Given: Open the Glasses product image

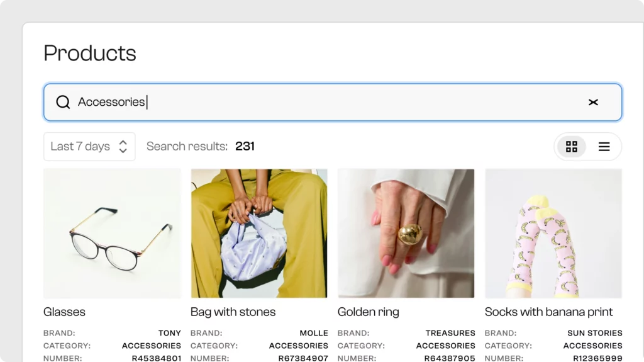Looking at the screenshot, I should 112,233.
